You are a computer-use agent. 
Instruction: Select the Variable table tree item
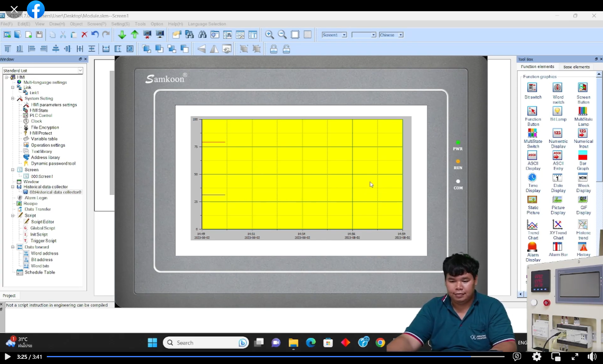pos(44,139)
